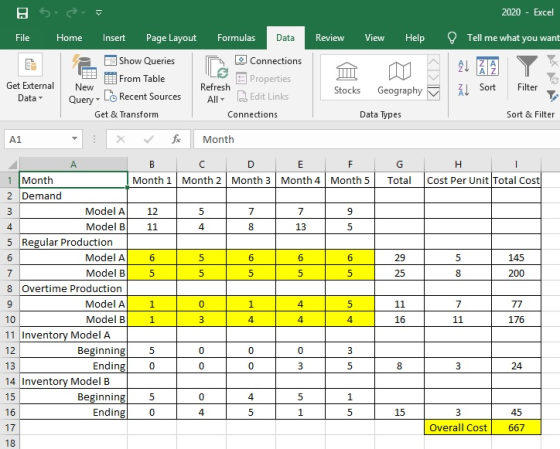Image resolution: width=560 pixels, height=449 pixels.
Task: Select the Geography data type
Action: (400, 78)
